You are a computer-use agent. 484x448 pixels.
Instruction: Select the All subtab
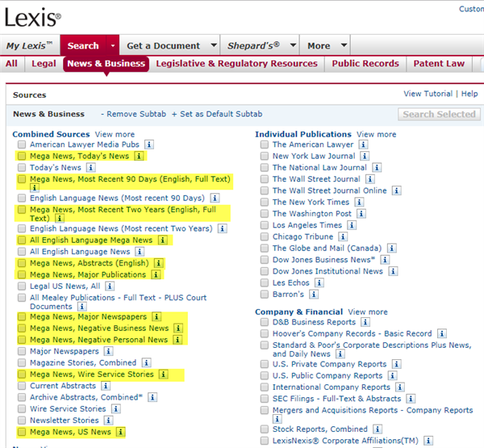pos(11,64)
